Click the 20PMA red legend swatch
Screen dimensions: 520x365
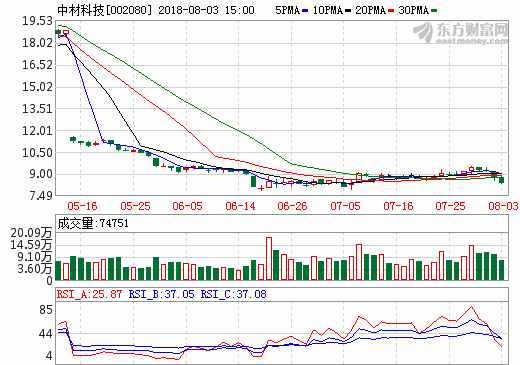click(x=391, y=11)
